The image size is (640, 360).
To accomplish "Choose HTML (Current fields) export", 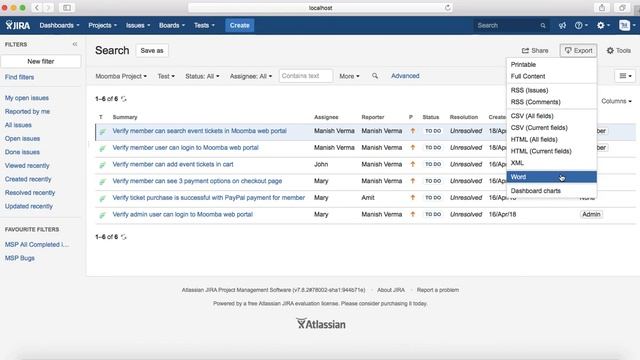I will [x=551, y=151].
